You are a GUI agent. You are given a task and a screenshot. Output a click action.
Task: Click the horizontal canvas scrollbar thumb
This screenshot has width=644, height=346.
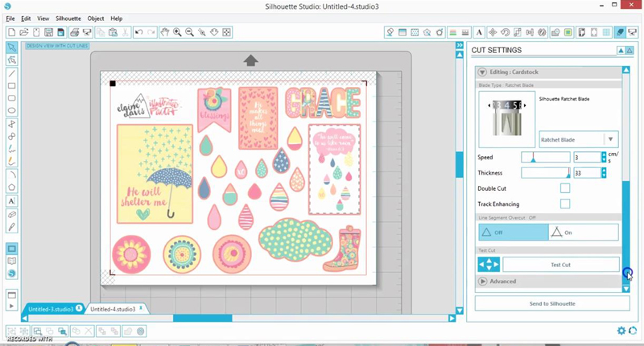[203, 318]
